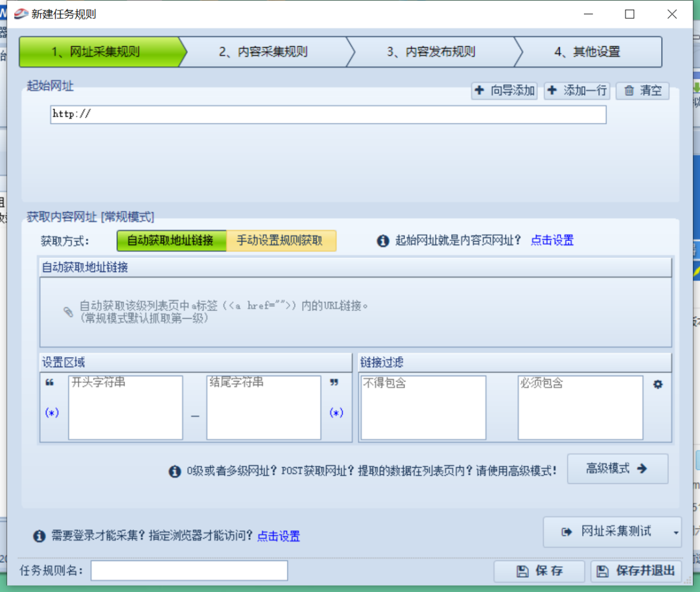Click 点击设置 link beside 起始网址就是内容页网址
This screenshot has height=592, width=700.
(x=552, y=240)
